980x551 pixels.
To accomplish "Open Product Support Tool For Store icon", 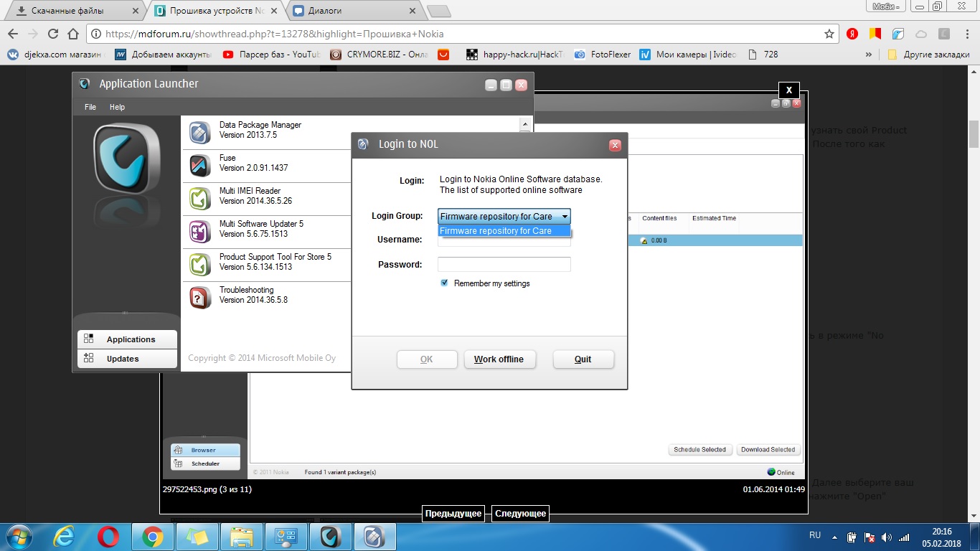I will pos(199,265).
